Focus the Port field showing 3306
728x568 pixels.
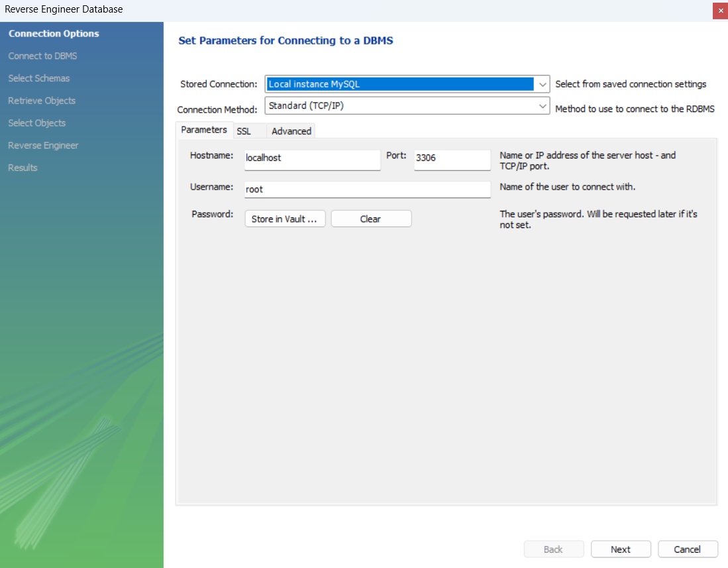point(452,160)
